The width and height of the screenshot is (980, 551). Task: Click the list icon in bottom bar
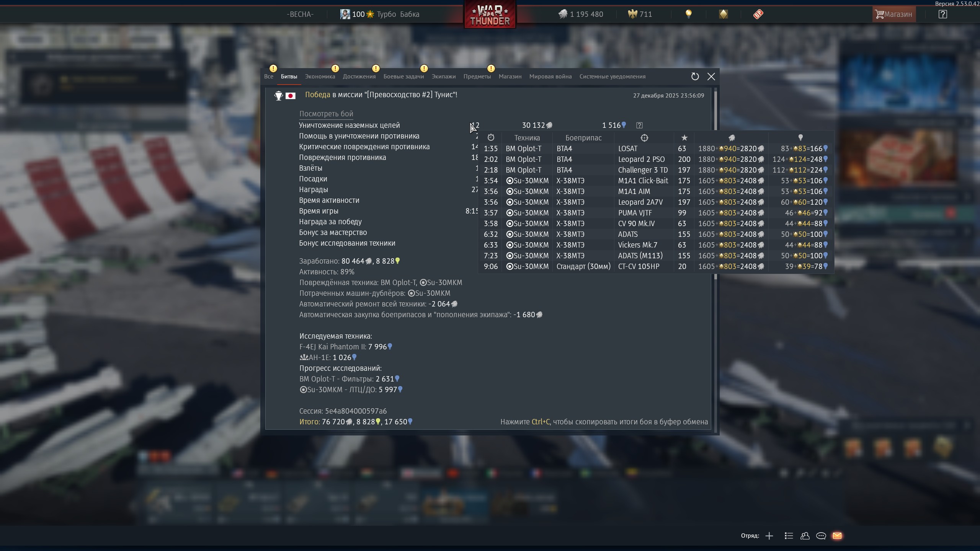click(789, 536)
